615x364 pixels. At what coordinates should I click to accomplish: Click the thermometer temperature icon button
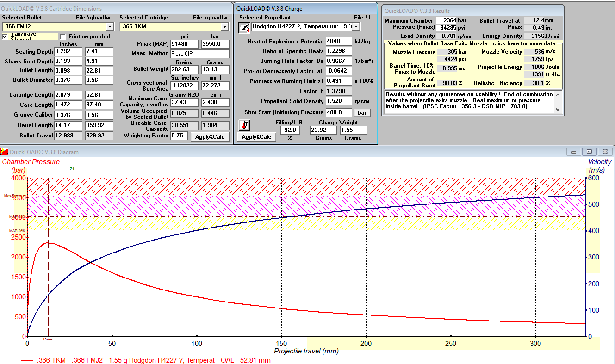click(244, 125)
